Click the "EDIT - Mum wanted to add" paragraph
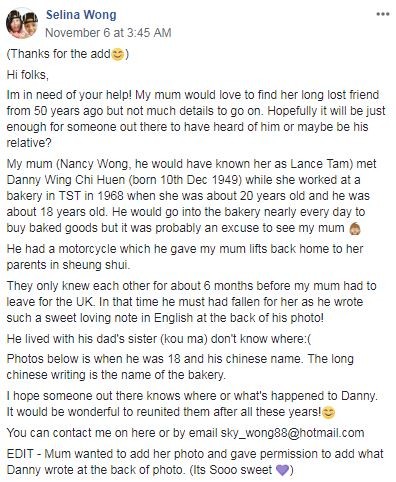Image resolution: width=396 pixels, height=482 pixels. coord(195,462)
